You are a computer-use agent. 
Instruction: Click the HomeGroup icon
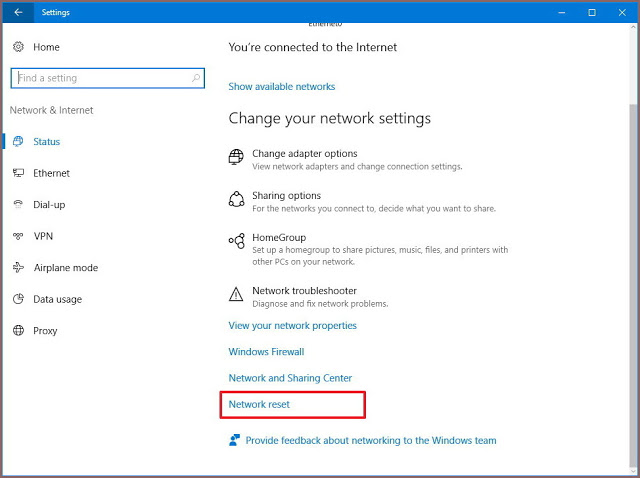pyautogui.click(x=237, y=242)
